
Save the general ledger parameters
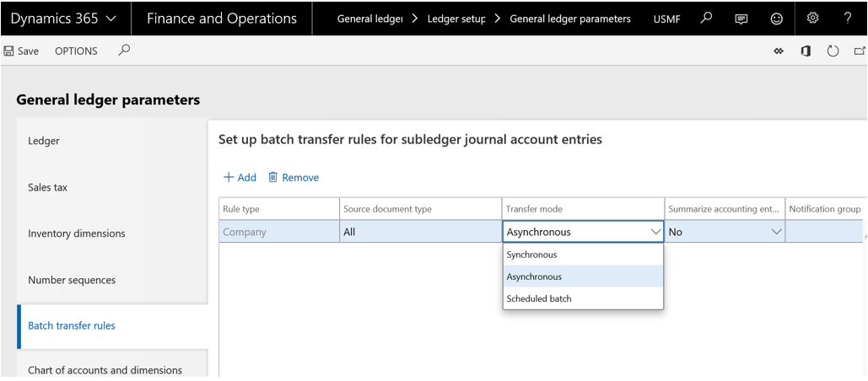[22, 51]
